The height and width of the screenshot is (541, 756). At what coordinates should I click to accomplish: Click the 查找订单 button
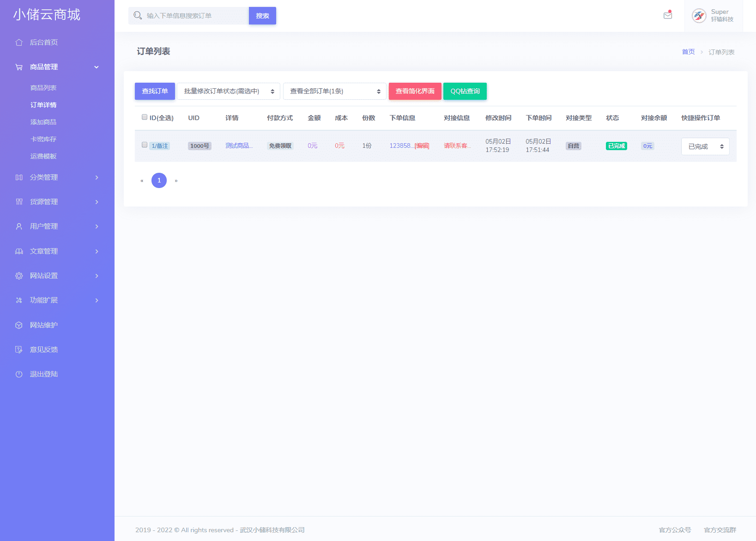pos(155,91)
